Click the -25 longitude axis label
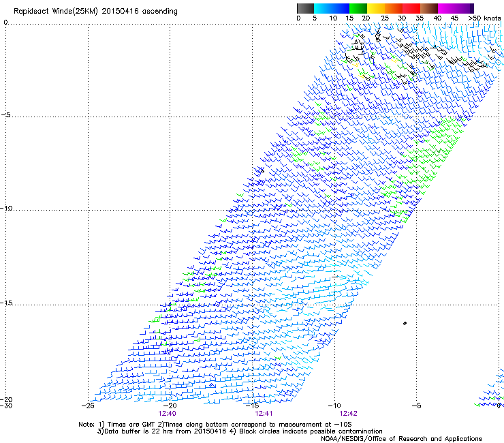 (x=88, y=406)
